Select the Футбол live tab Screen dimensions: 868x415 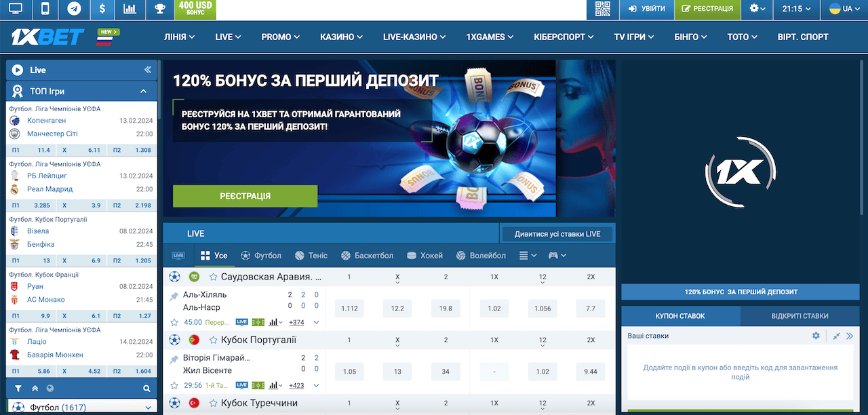[261, 256]
